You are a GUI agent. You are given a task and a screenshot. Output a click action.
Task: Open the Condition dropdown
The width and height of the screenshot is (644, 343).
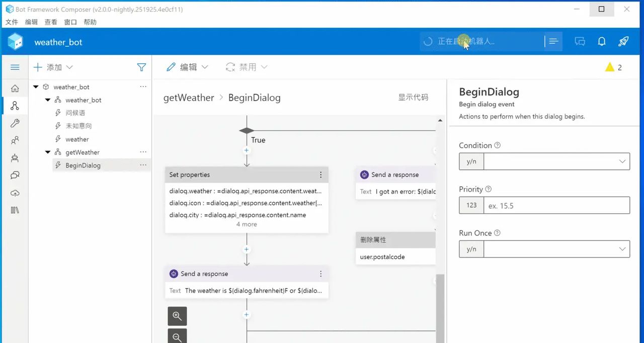556,161
